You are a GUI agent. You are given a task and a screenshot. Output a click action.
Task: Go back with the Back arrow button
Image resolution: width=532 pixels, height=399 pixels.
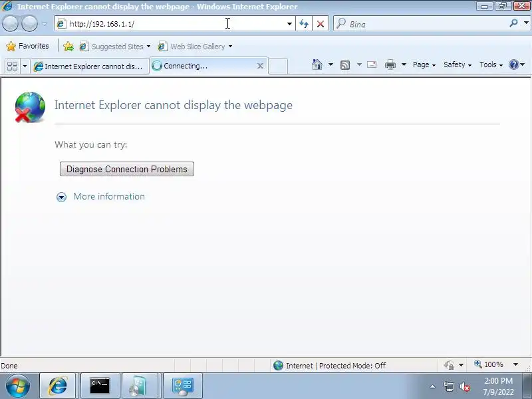tap(10, 24)
